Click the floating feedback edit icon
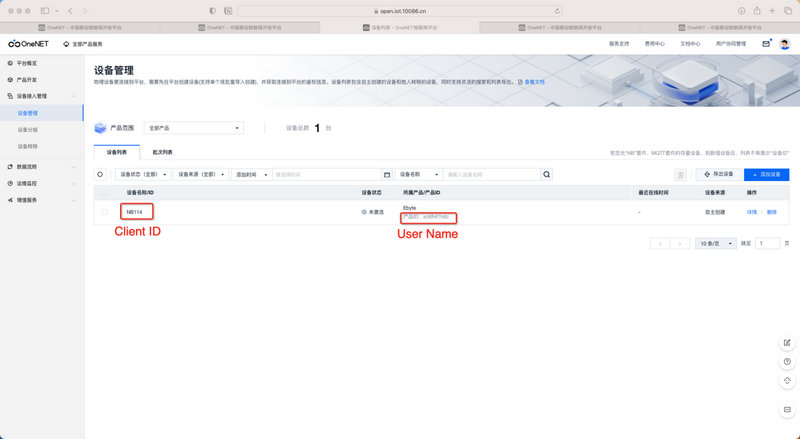The image size is (800, 439). coord(787,343)
